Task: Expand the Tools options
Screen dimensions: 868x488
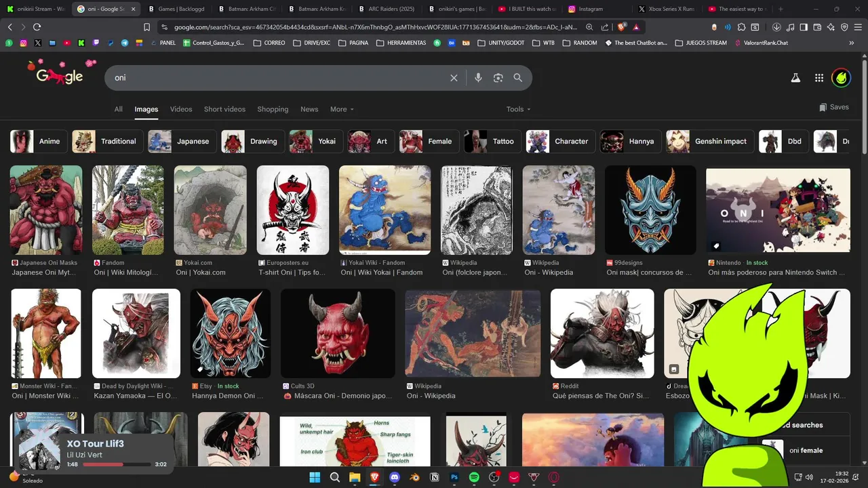Action: [x=519, y=109]
